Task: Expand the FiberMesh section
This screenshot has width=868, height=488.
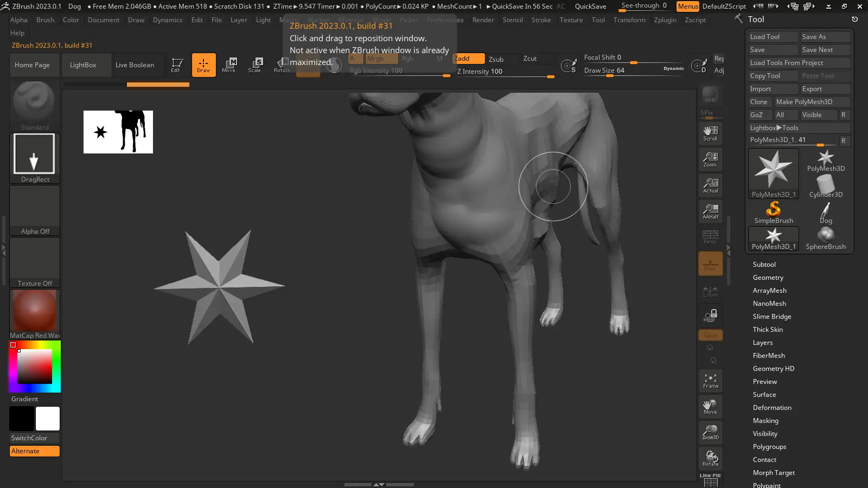Action: tap(769, 356)
